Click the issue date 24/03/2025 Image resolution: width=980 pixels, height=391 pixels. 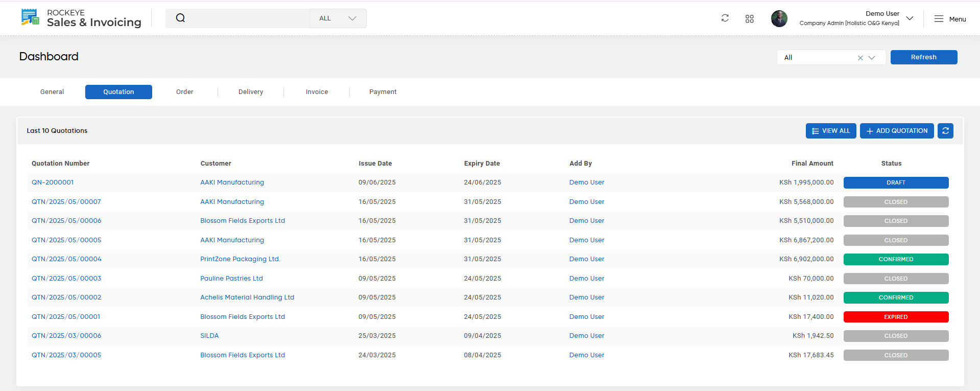377,355
